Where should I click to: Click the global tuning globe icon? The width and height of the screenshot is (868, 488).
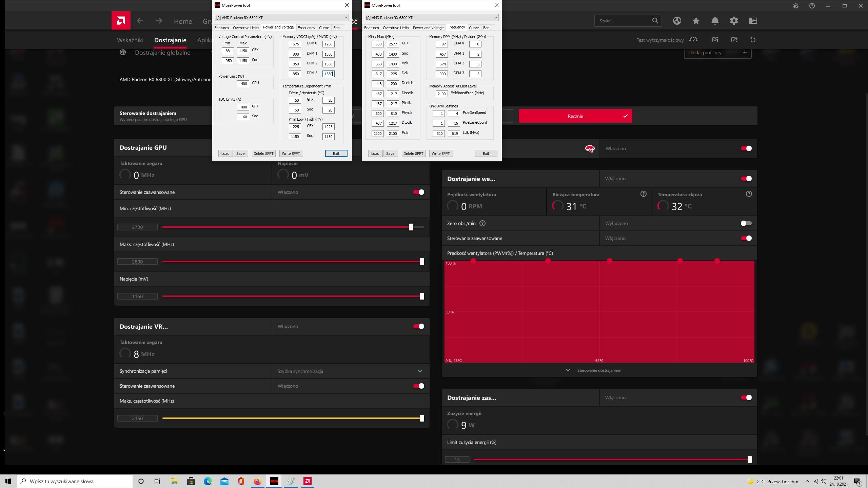click(x=122, y=52)
